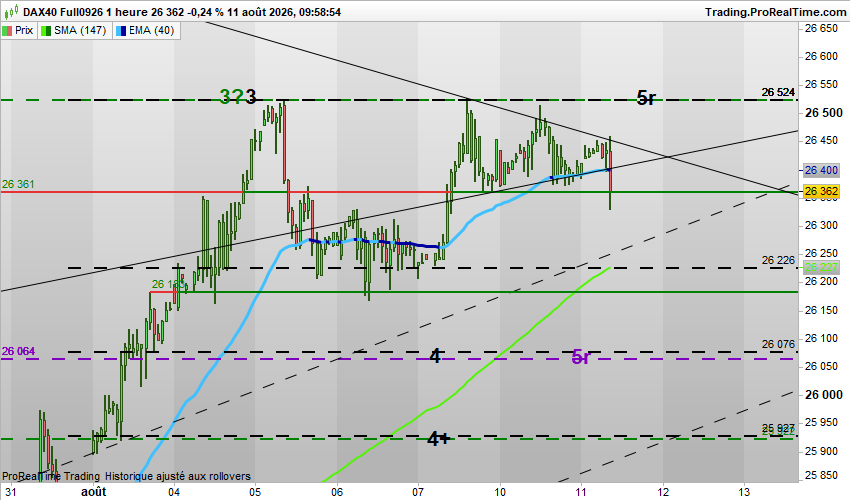The height and width of the screenshot is (500, 850).
Task: Click date 04 on the time axis
Action: (173, 492)
